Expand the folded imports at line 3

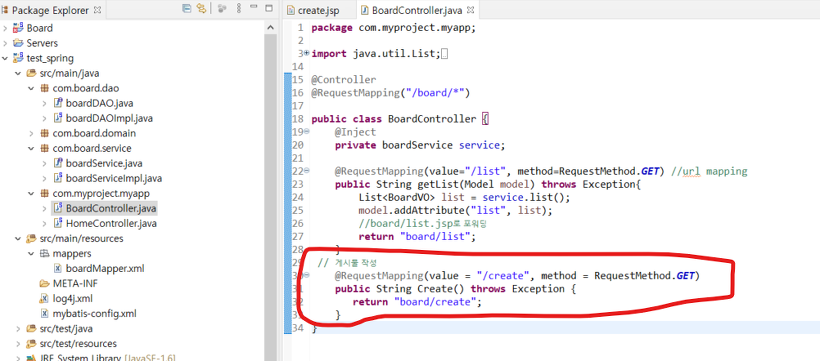(307, 54)
